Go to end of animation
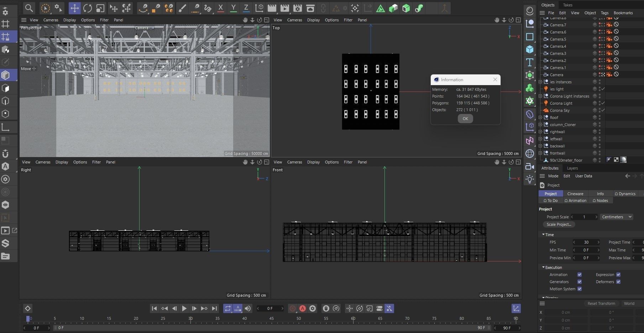The width and height of the screenshot is (644, 333). [214, 308]
